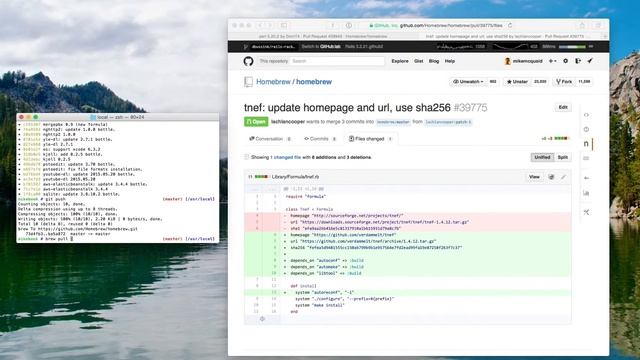
Task: Open GitHub settings gear icon
Action: pos(565,61)
